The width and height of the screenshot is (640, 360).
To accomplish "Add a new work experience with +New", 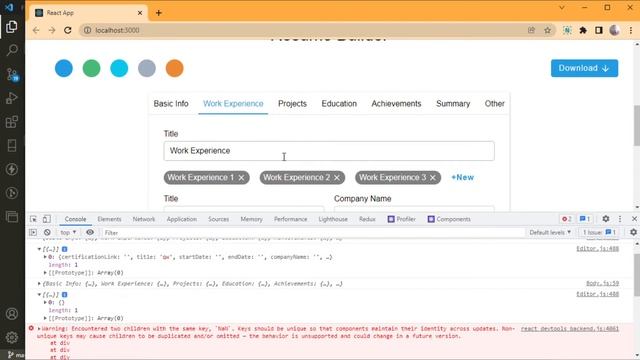I will click(x=462, y=178).
